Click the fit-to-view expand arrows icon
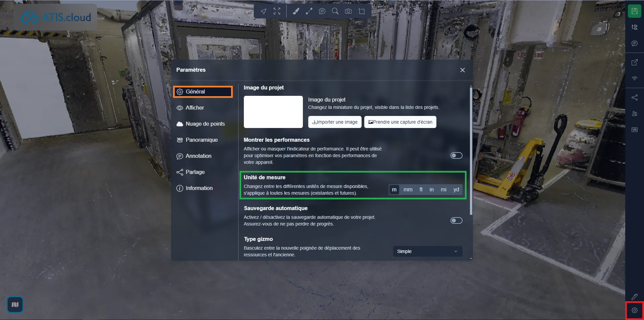Screen dimensions: 644x320 tap(277, 11)
